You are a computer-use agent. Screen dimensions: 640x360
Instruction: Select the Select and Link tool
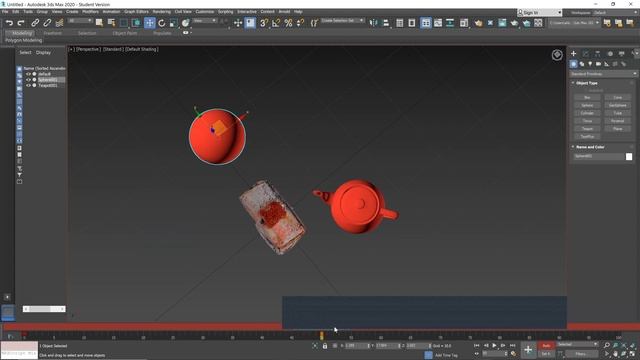point(35,23)
